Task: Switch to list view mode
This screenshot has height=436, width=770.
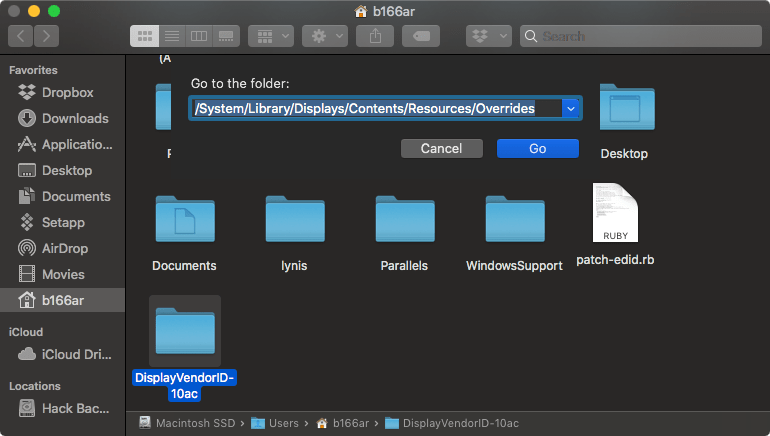Action: pos(172,36)
